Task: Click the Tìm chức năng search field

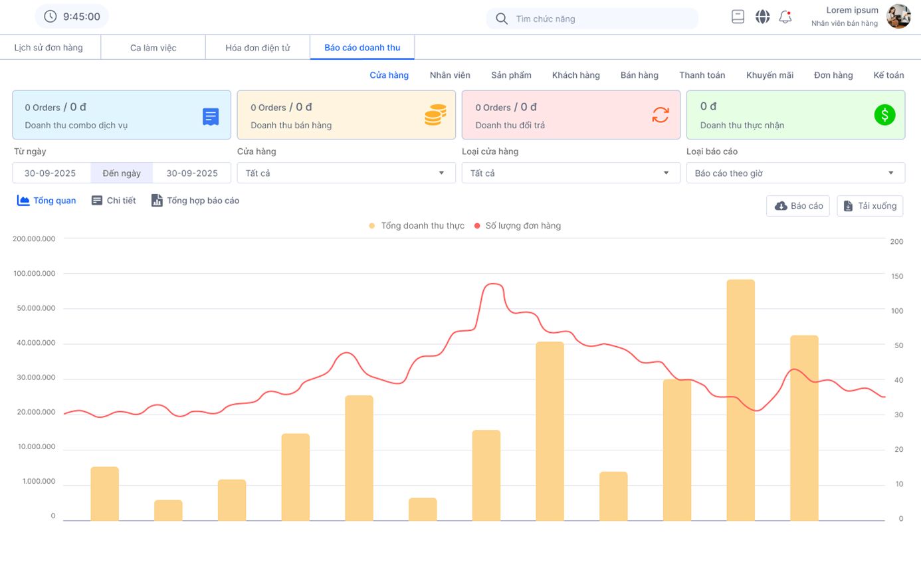Action: coord(592,19)
